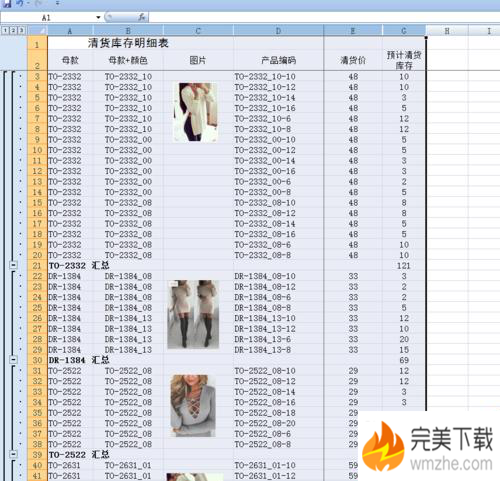Image resolution: width=500 pixels, height=481 pixels.
Task: Collapse the TO-2332 subtotal group
Action: tap(13, 265)
